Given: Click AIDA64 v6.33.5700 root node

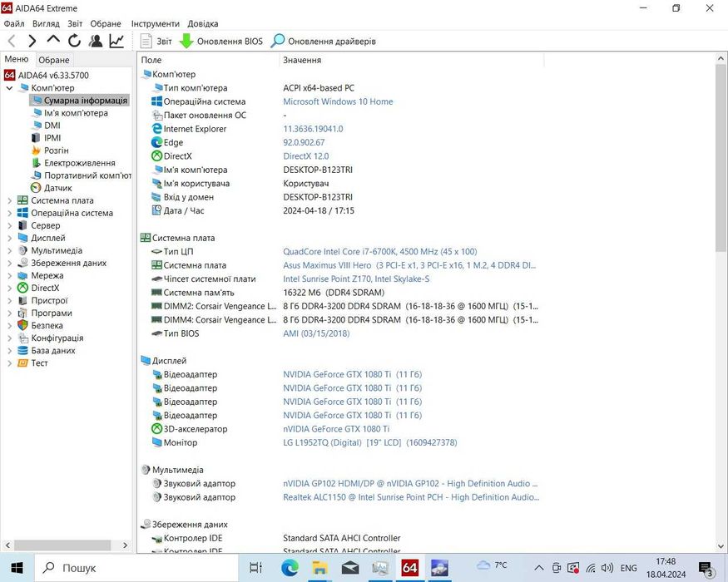Looking at the screenshot, I should (x=47, y=75).
